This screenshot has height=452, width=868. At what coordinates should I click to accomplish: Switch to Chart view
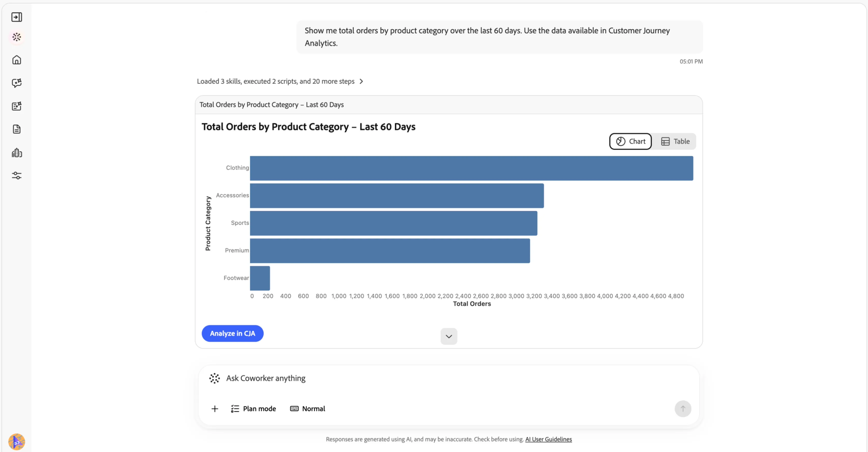tap(631, 141)
